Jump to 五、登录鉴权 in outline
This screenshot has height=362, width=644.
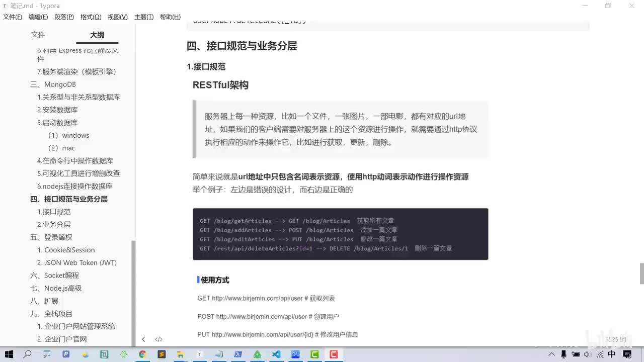[51, 237]
